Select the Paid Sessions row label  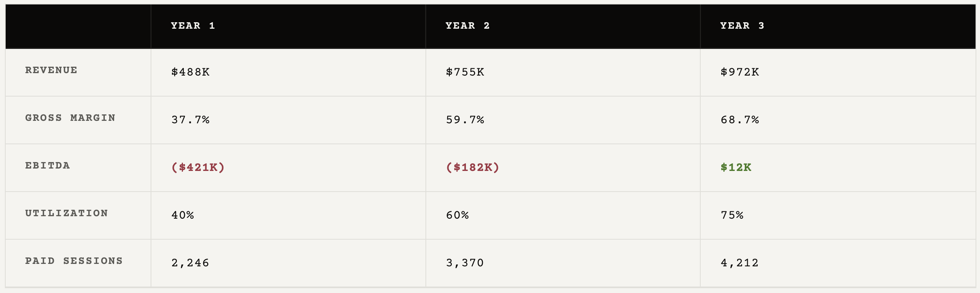(x=74, y=261)
